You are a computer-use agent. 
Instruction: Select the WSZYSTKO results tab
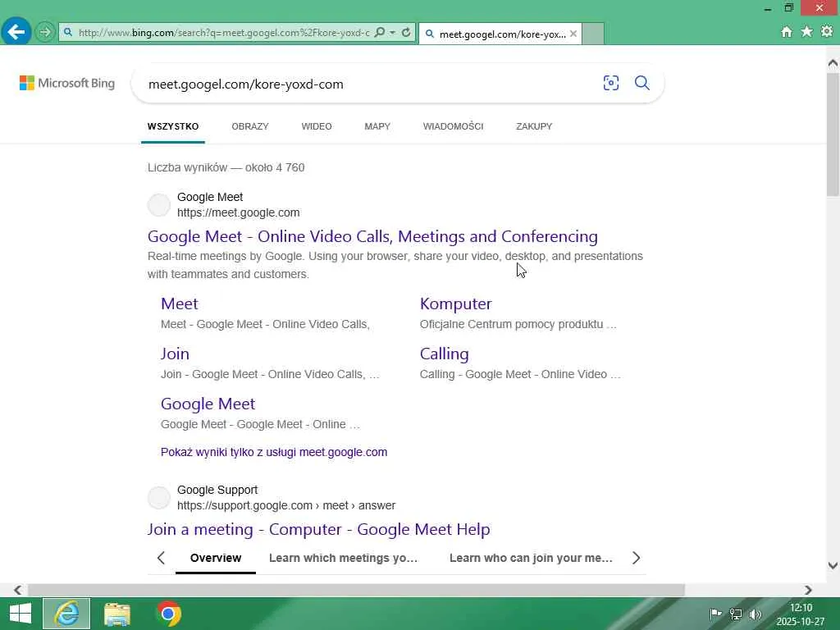click(x=173, y=126)
